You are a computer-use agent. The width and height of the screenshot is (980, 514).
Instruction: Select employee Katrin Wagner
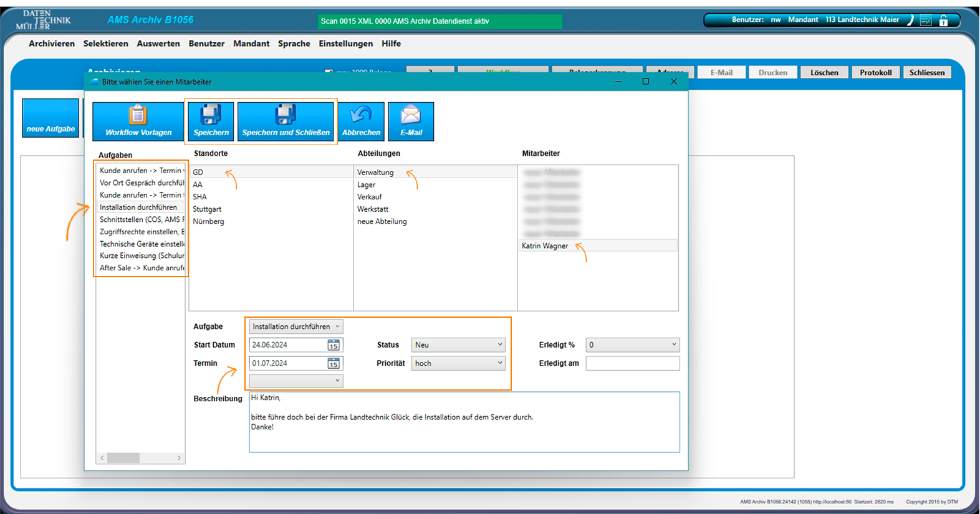tap(598, 246)
